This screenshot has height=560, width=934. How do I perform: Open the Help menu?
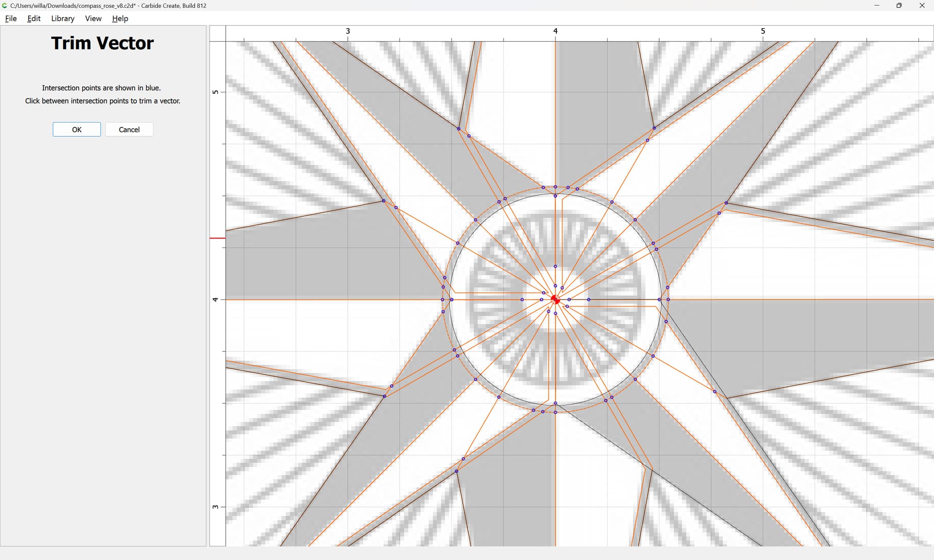tap(120, 18)
